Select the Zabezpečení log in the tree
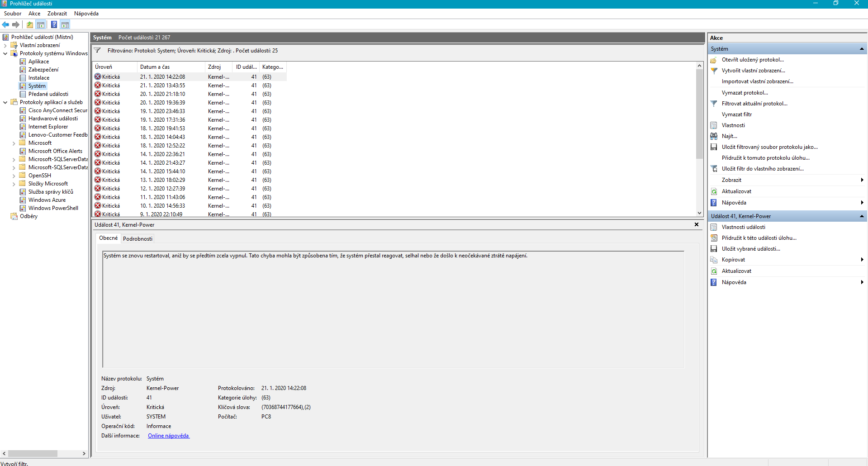Screen dimensions: 868x466 point(43,70)
